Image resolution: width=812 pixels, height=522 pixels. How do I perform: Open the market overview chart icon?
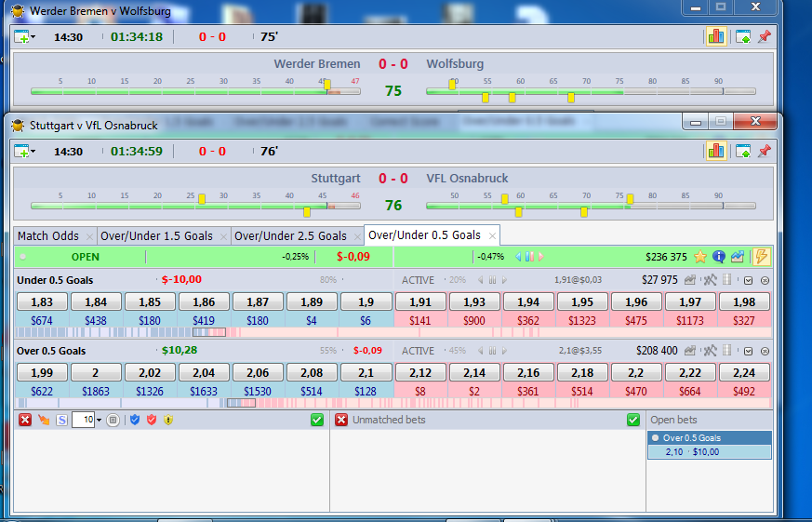pos(738,257)
